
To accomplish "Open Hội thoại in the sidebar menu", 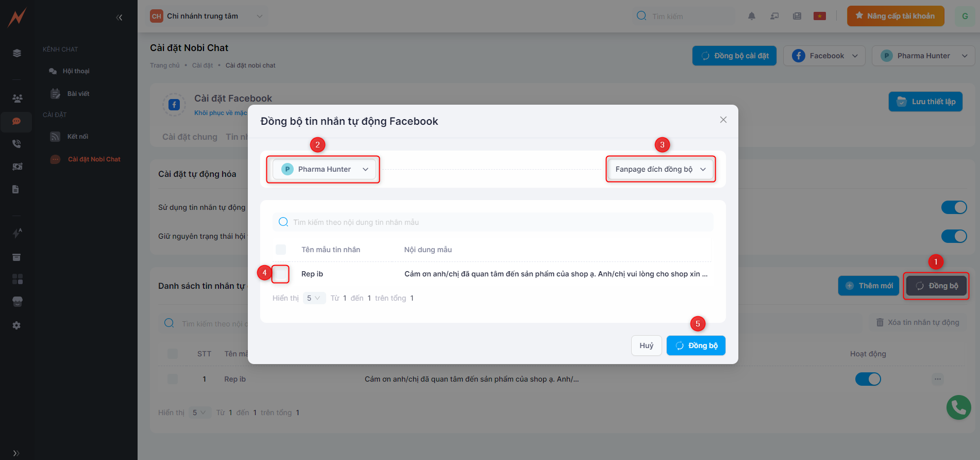I will click(x=76, y=71).
